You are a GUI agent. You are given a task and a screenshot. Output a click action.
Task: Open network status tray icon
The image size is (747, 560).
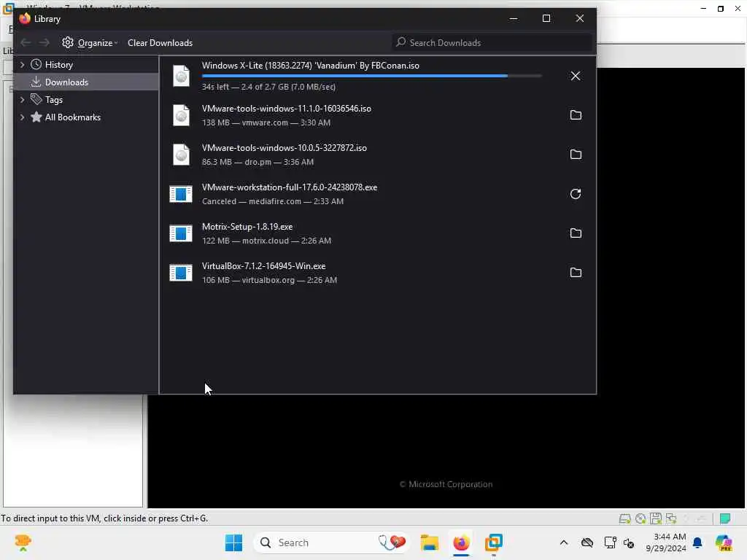[x=609, y=542]
